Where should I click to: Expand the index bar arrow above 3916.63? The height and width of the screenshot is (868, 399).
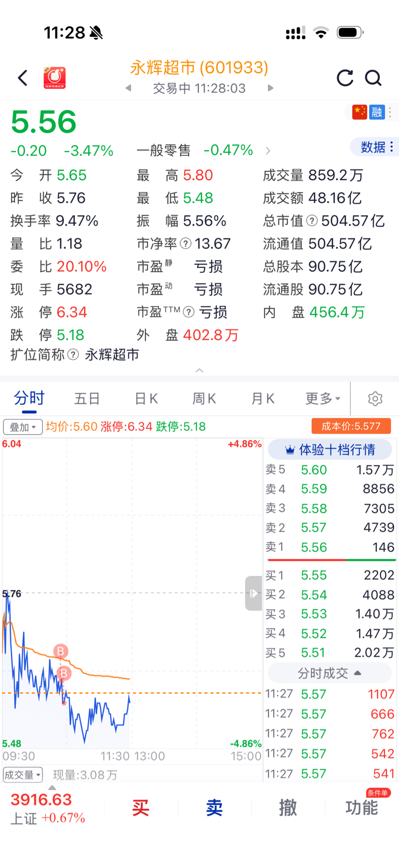(x=52, y=787)
